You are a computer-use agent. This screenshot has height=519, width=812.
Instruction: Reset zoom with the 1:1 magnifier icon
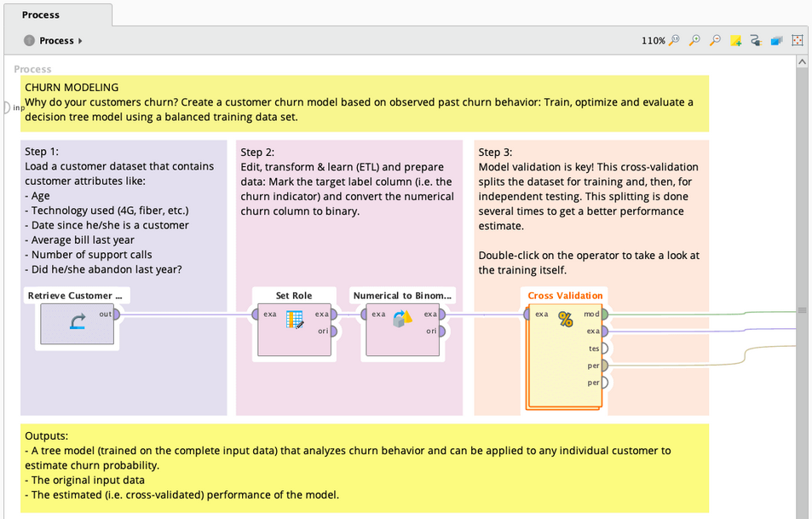[x=676, y=40]
